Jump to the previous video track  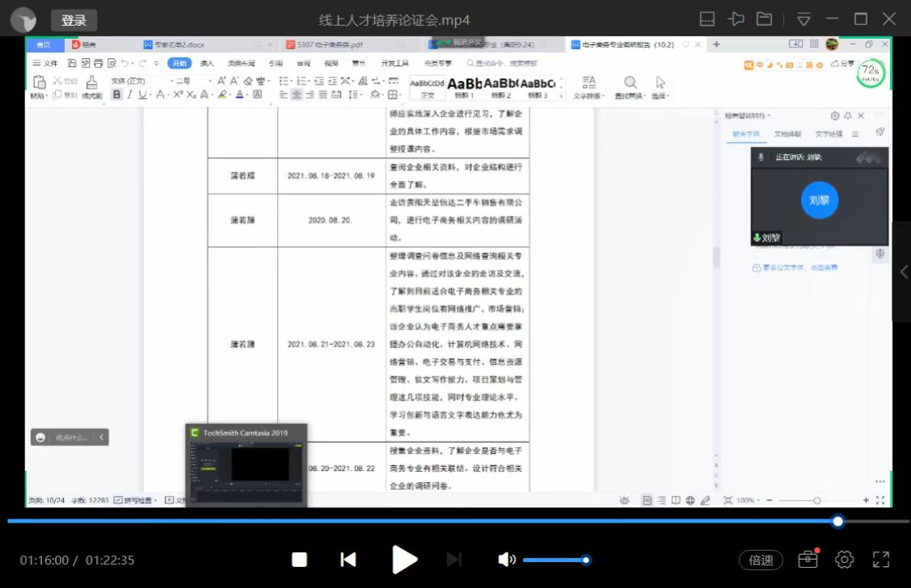click(348, 560)
